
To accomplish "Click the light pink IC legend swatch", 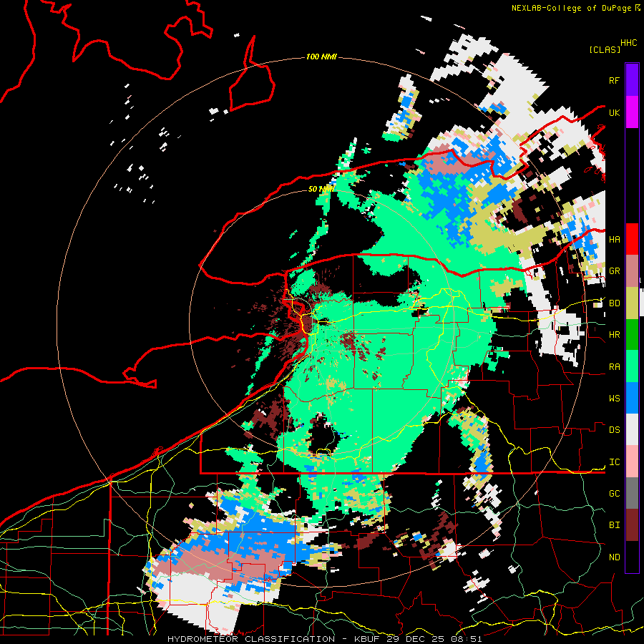I will (x=632, y=462).
